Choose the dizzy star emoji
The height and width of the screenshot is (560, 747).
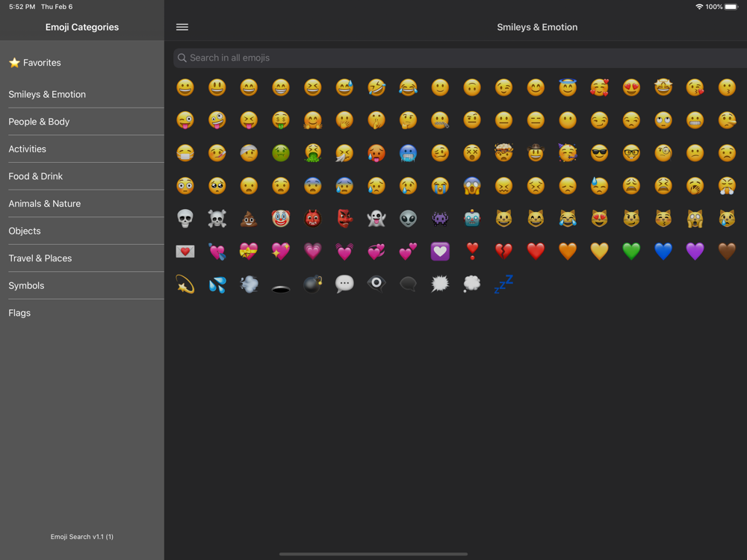pos(185,284)
